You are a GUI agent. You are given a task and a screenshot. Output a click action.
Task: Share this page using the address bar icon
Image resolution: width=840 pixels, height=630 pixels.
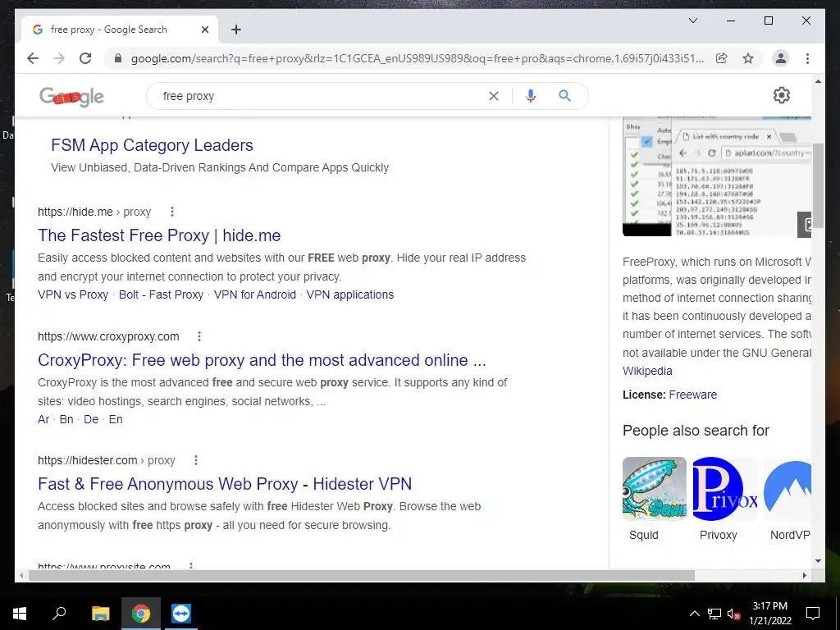[722, 58]
